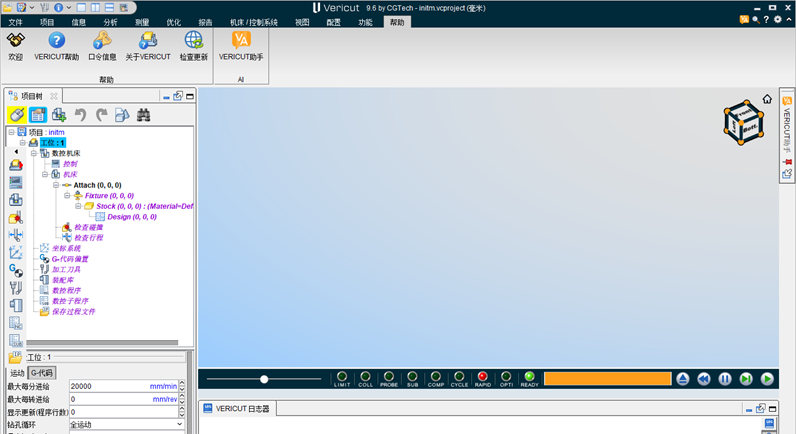The width and height of the screenshot is (796, 434).
Task: Open the 钻孔循环 dropdown showing 全运动
Action: pos(126,424)
